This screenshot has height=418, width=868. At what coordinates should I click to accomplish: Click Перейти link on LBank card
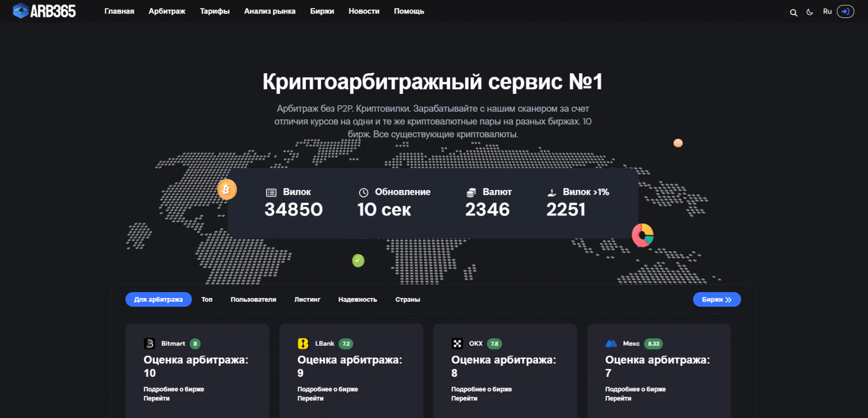[310, 398]
